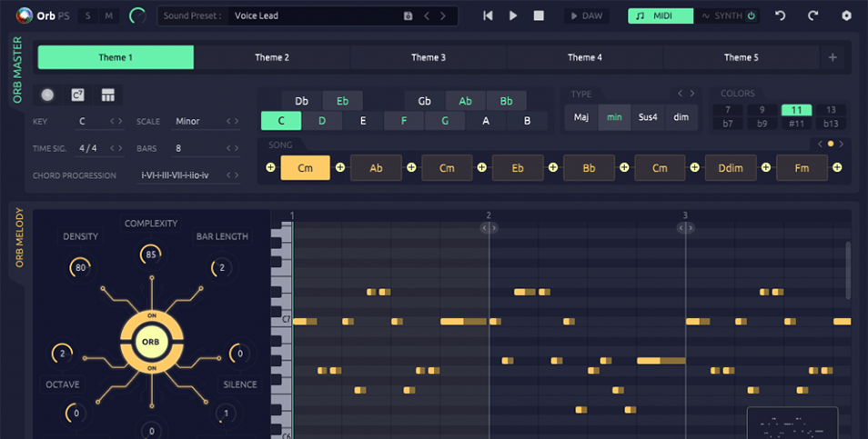This screenshot has width=868, height=439.
Task: Toggle the 11 chord color
Action: click(x=797, y=110)
